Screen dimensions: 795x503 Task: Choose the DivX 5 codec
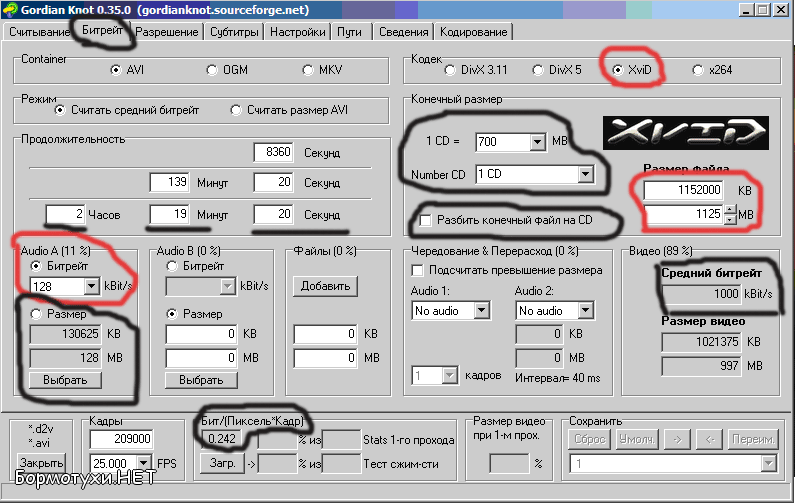[x=538, y=70]
